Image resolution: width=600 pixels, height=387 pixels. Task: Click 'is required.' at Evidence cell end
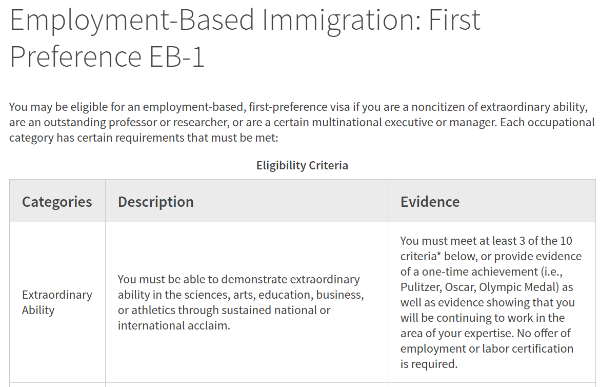tap(429, 364)
